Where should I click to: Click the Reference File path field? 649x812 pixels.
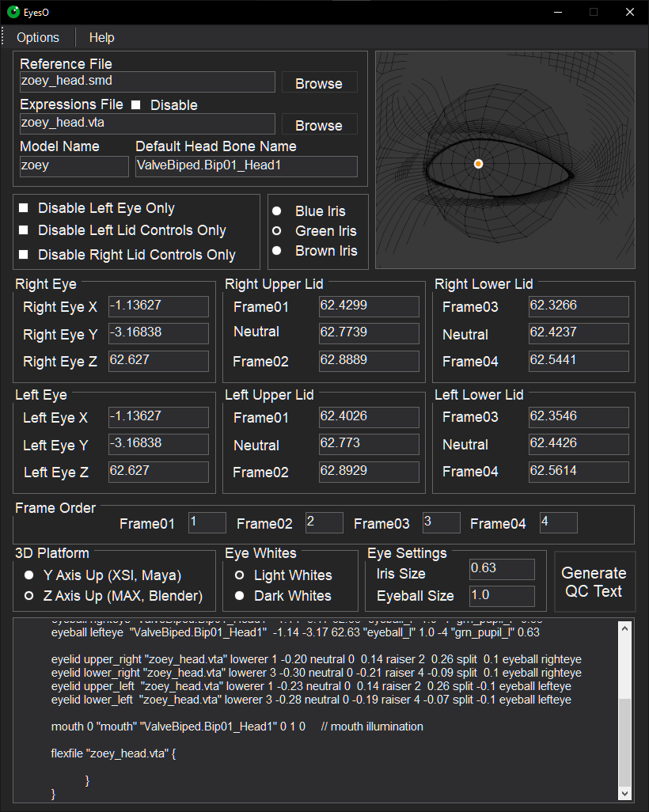(x=147, y=82)
